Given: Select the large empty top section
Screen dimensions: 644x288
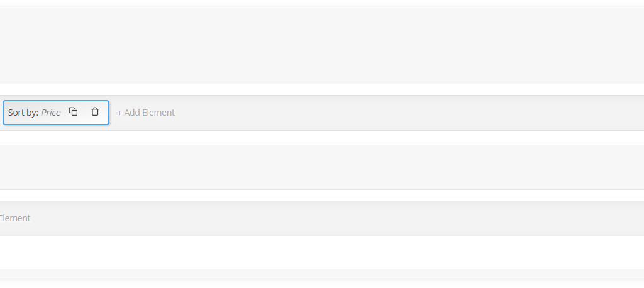Looking at the screenshot, I should [x=322, y=46].
